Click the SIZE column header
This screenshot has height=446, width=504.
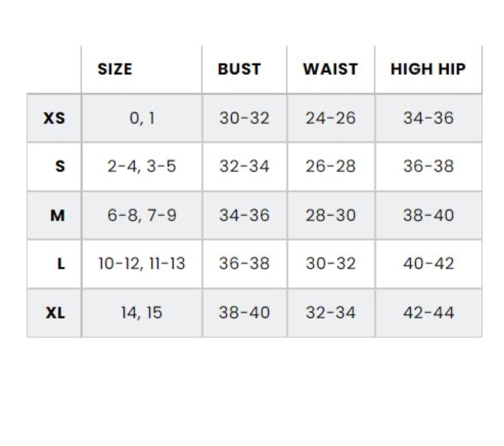(x=115, y=69)
